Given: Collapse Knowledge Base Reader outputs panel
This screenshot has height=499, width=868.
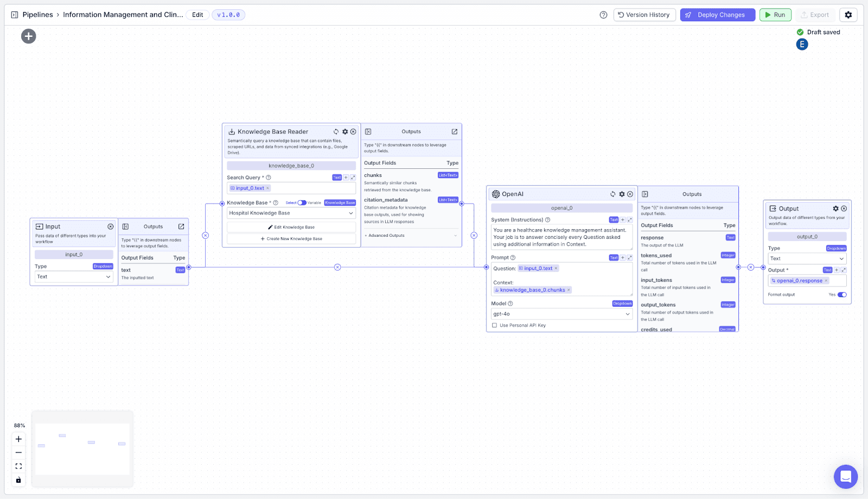Looking at the screenshot, I should [x=368, y=131].
